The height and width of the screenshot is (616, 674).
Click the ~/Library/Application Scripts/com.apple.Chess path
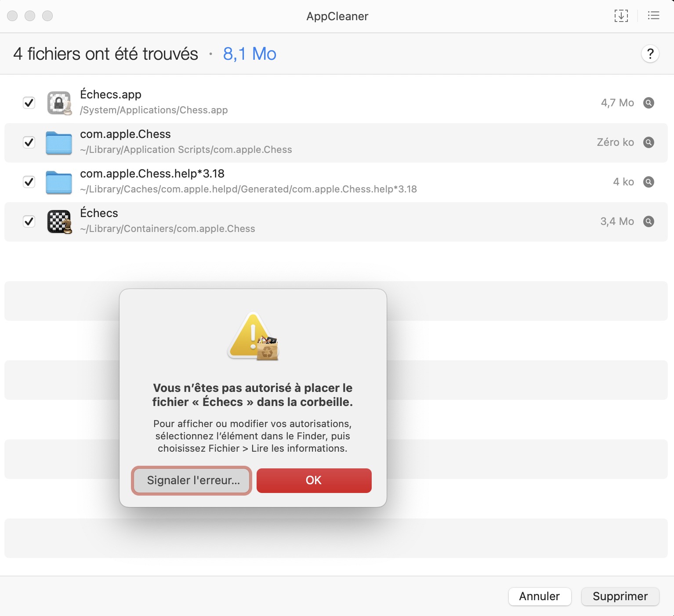coord(186,149)
